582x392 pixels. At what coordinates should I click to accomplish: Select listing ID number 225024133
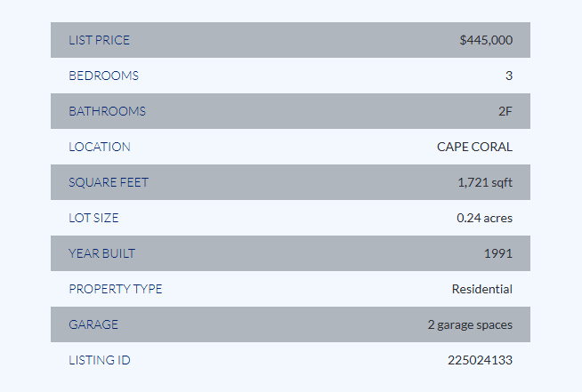[480, 361]
